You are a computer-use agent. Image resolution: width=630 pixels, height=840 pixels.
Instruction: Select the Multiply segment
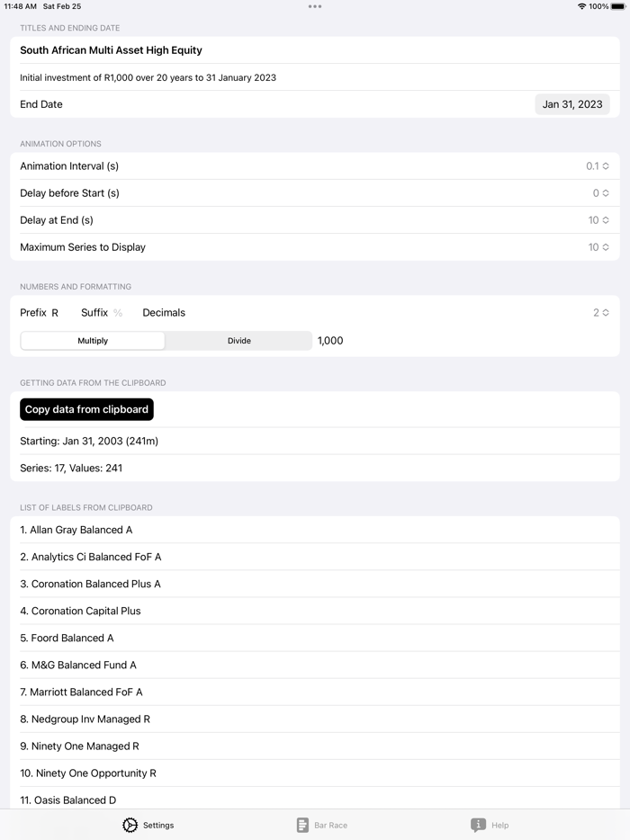(x=93, y=341)
